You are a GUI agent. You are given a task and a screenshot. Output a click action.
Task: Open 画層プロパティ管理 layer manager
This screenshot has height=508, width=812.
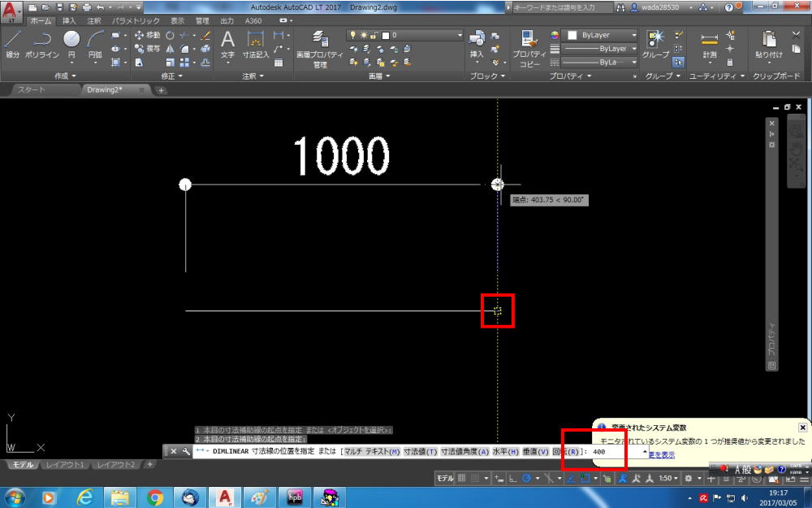[x=319, y=50]
